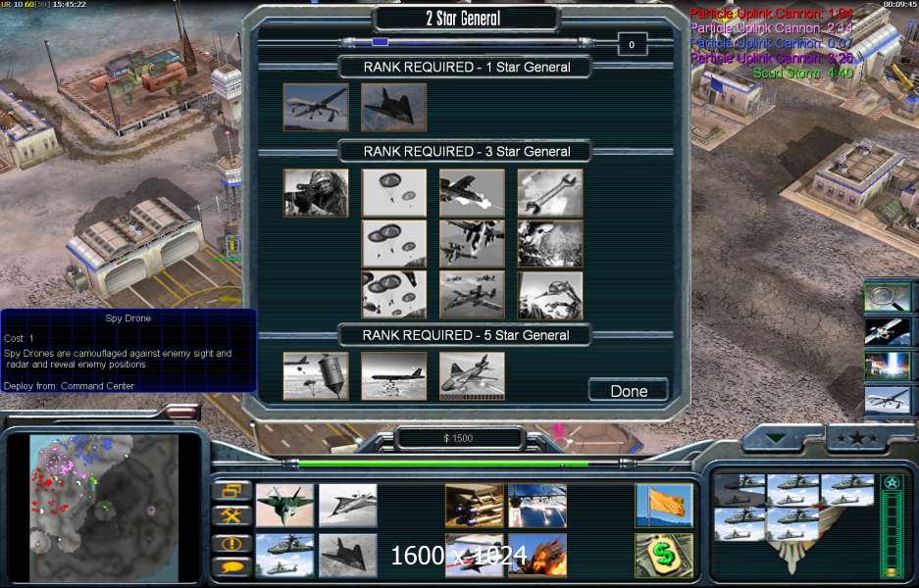Click 'RANK REQUIRED - 1 Star General' header

tap(467, 67)
